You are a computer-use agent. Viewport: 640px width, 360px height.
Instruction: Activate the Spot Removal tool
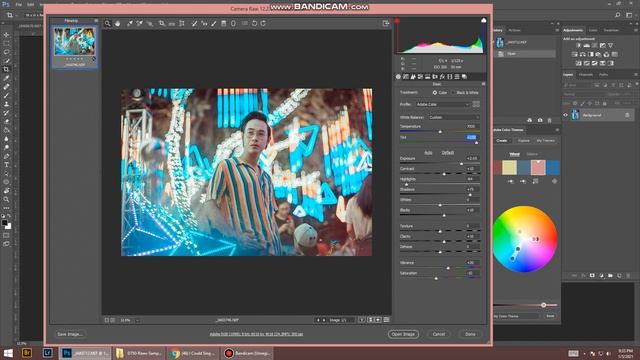point(194,24)
